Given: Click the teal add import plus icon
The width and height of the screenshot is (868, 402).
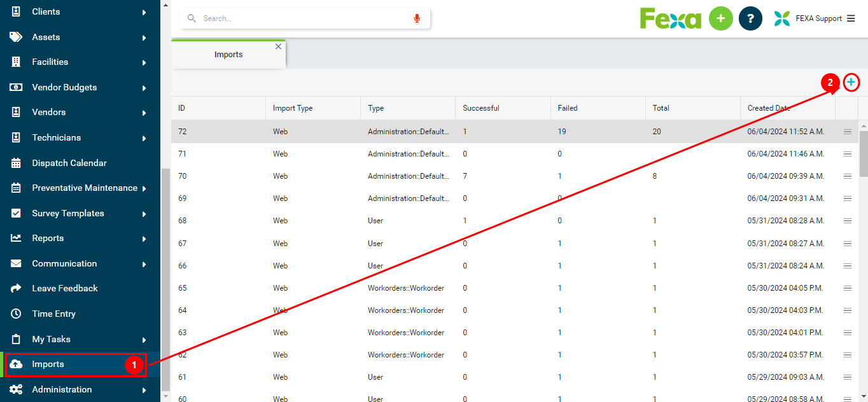Looking at the screenshot, I should pos(851,82).
